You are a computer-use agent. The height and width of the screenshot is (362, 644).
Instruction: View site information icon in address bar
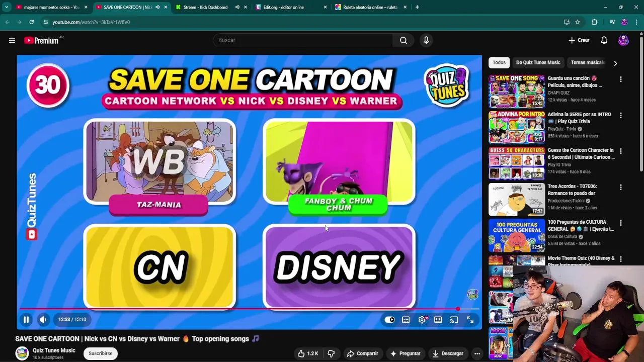click(46, 22)
